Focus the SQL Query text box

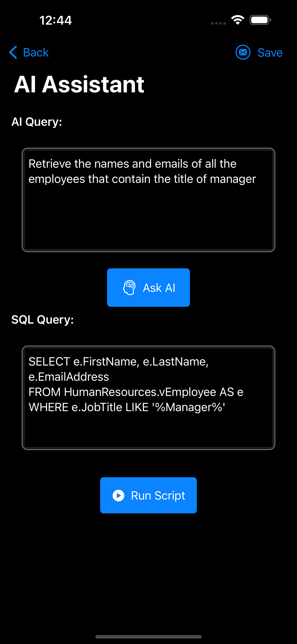point(148,398)
